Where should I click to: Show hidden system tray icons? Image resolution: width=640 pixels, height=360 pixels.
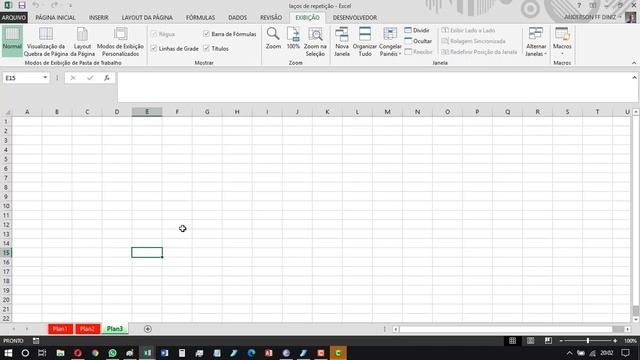tap(569, 353)
